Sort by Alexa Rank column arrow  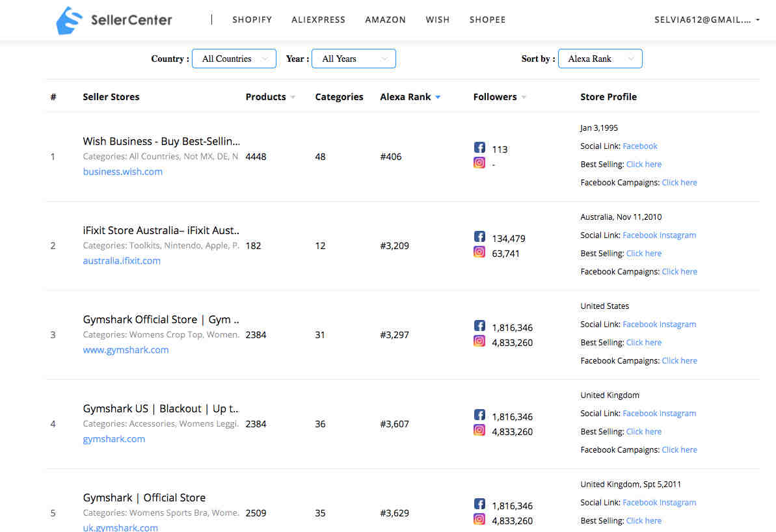pyautogui.click(x=438, y=98)
